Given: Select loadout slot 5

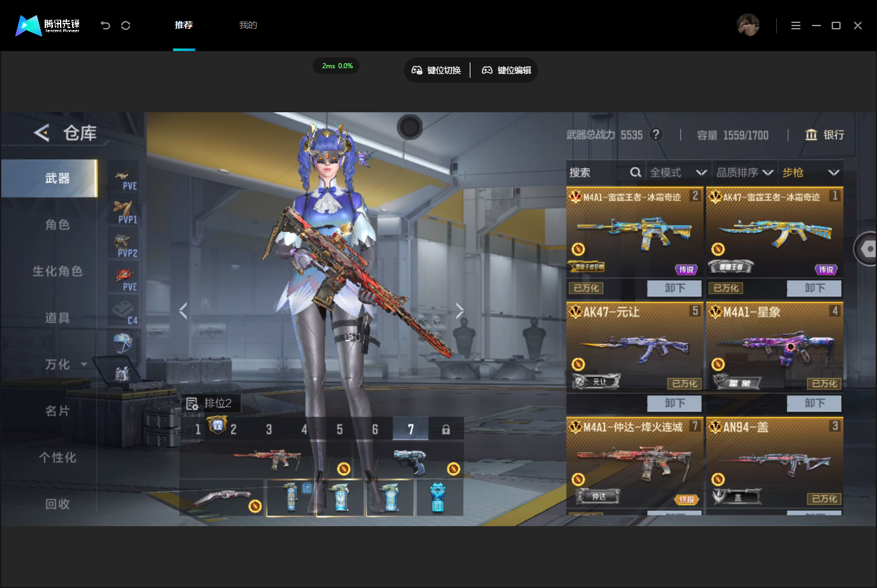Looking at the screenshot, I should pyautogui.click(x=340, y=429).
